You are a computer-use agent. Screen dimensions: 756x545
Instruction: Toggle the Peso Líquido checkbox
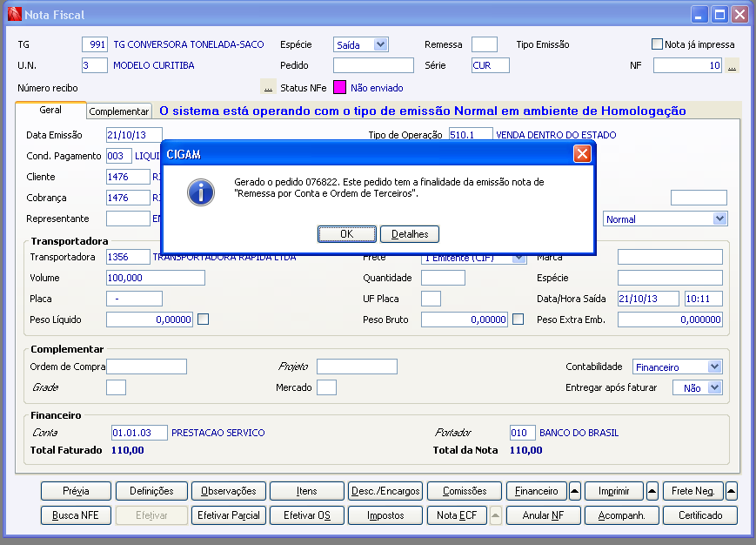(x=204, y=320)
